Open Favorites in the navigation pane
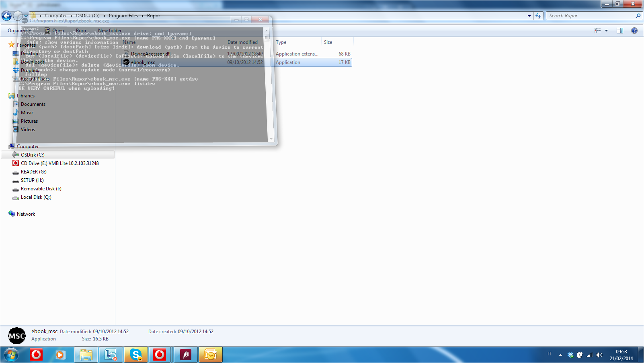This screenshot has width=644, height=363. click(26, 45)
